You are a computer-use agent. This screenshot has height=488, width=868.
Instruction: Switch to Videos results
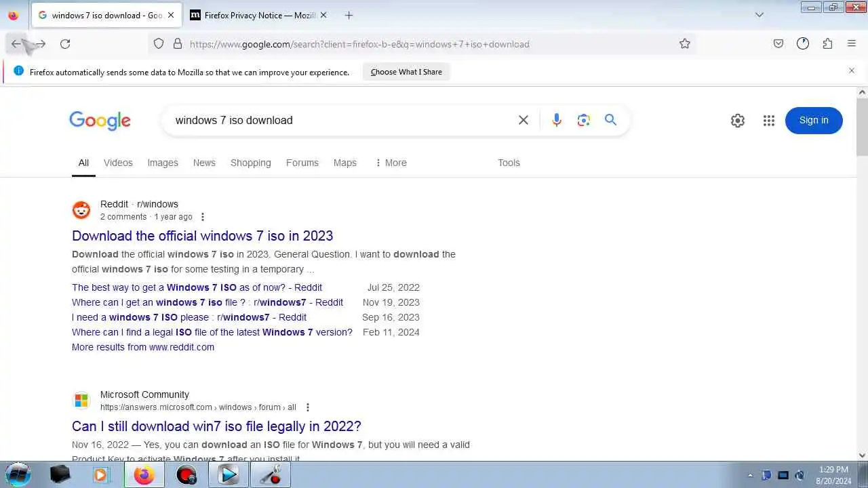(x=118, y=163)
